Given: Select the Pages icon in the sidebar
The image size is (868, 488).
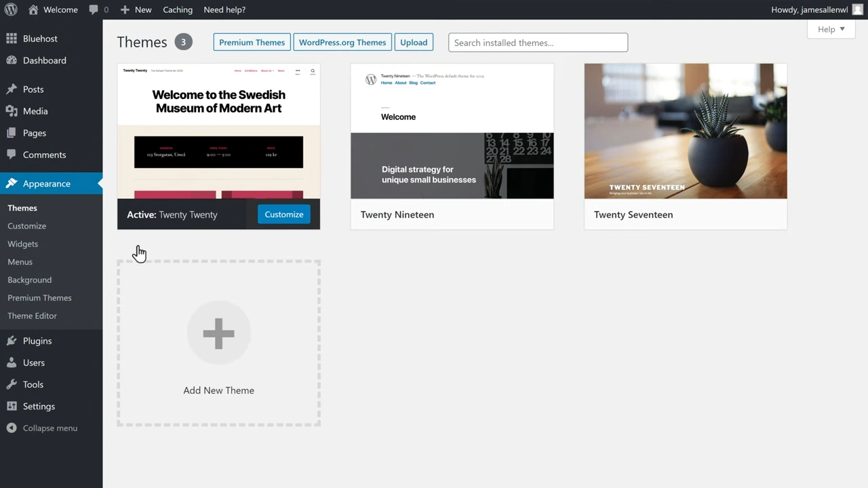Looking at the screenshot, I should tap(12, 133).
